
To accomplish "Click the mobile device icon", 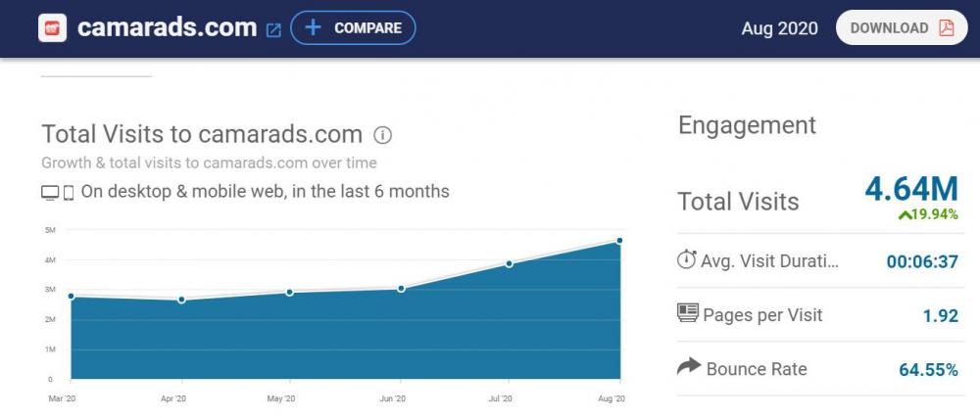I will click(x=69, y=193).
